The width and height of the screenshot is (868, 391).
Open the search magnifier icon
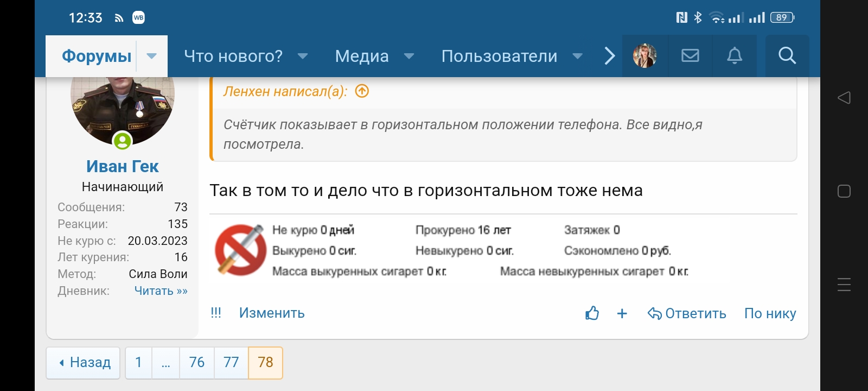(787, 55)
